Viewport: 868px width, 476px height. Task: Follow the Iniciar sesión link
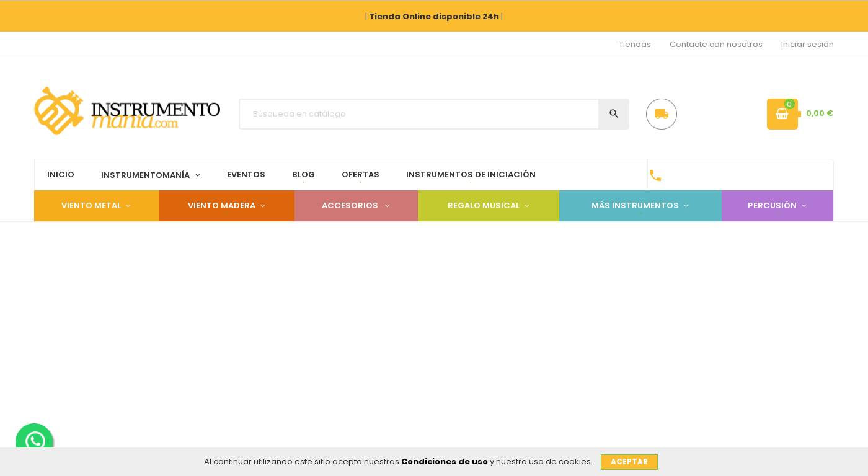coord(807,45)
